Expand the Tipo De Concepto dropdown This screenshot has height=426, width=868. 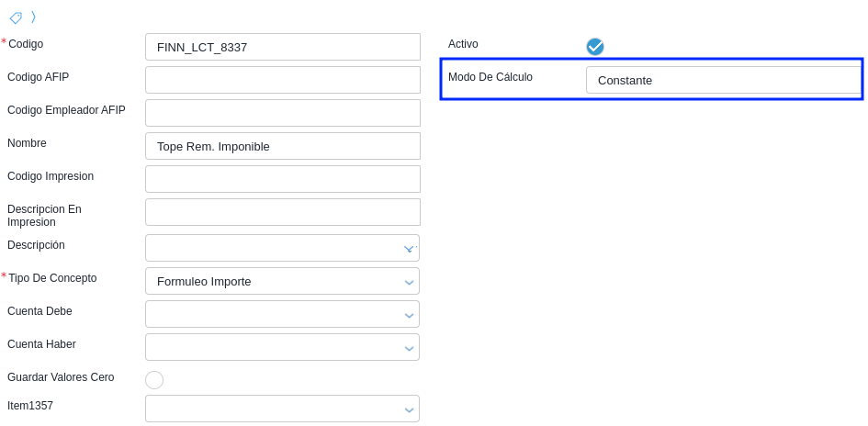(282, 281)
